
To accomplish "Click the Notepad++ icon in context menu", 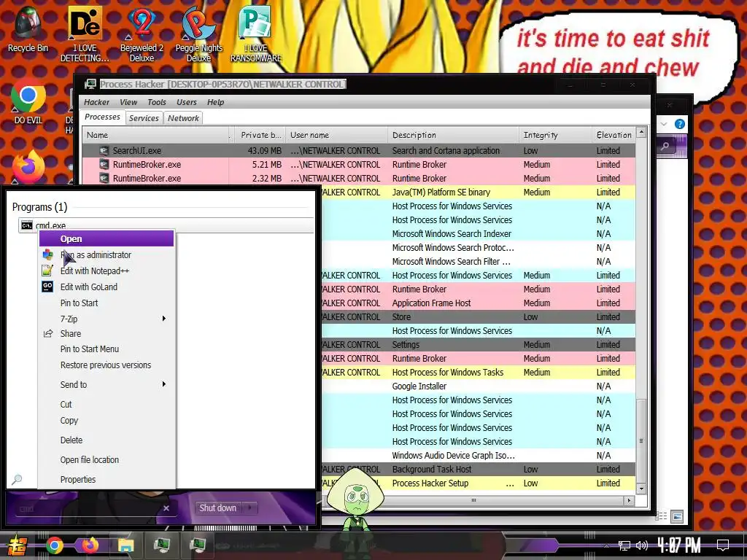I will [x=47, y=271].
